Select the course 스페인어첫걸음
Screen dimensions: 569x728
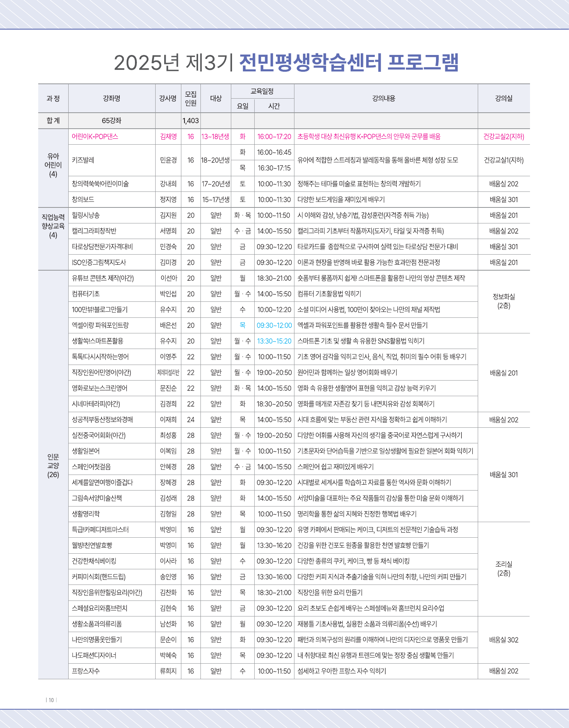coord(91,467)
